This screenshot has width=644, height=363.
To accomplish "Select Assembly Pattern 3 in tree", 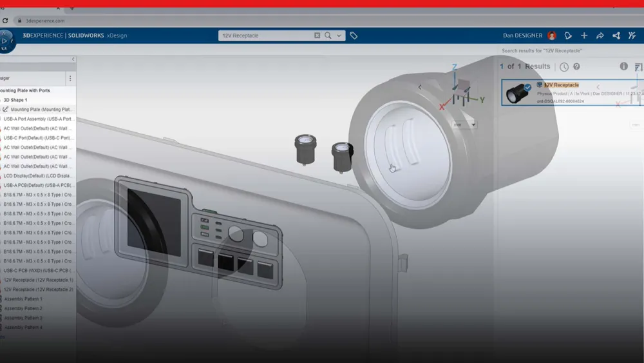I will point(23,318).
